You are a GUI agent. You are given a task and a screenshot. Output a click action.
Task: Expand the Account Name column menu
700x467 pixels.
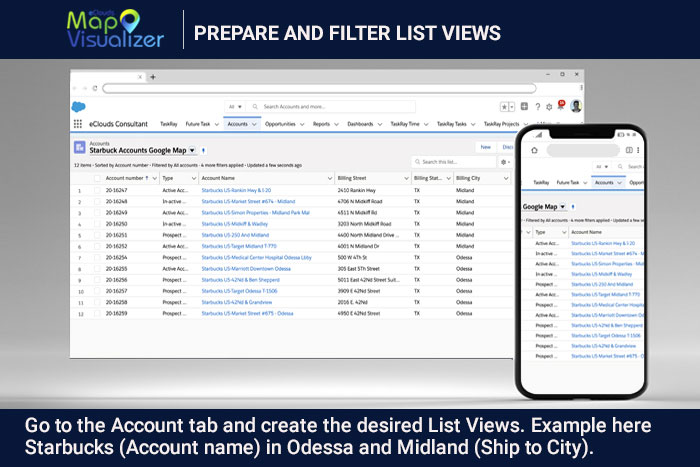pyautogui.click(x=330, y=178)
